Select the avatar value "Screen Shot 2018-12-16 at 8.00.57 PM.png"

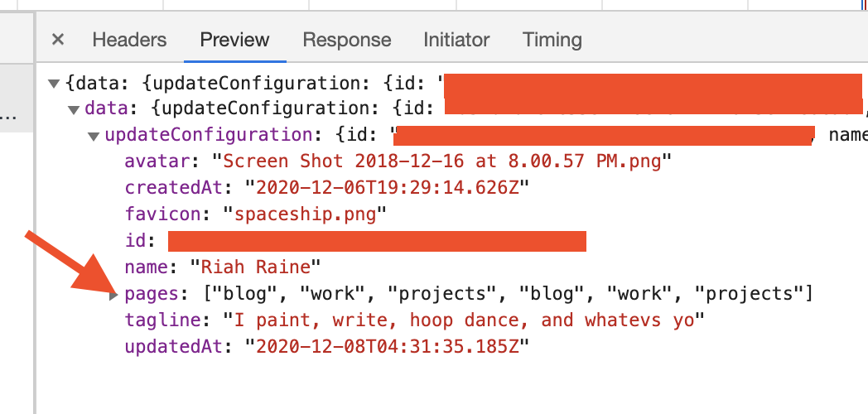(442, 161)
